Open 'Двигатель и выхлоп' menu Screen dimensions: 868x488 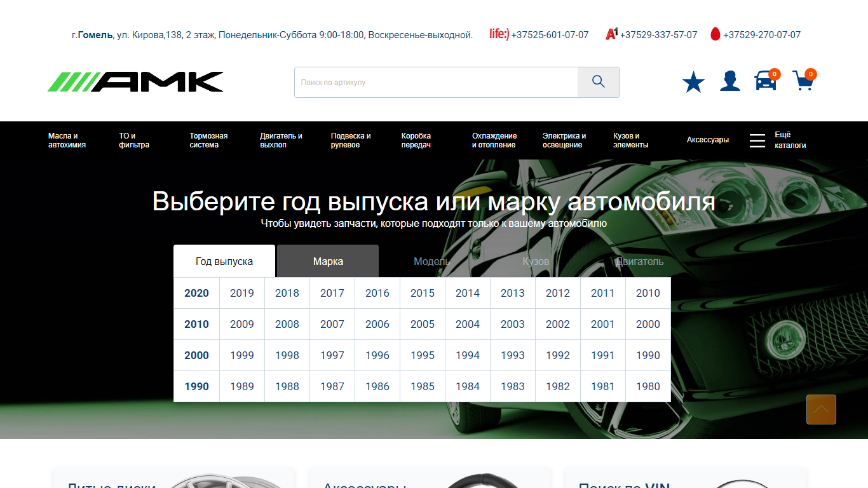tap(281, 140)
